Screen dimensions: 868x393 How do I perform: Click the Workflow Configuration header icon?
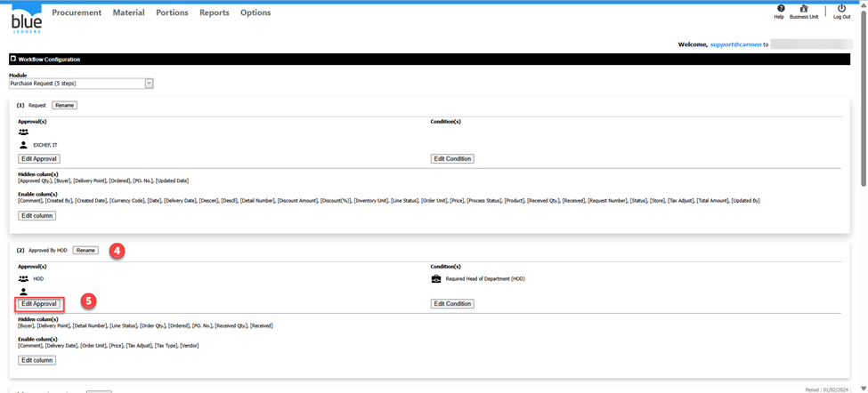pos(13,59)
